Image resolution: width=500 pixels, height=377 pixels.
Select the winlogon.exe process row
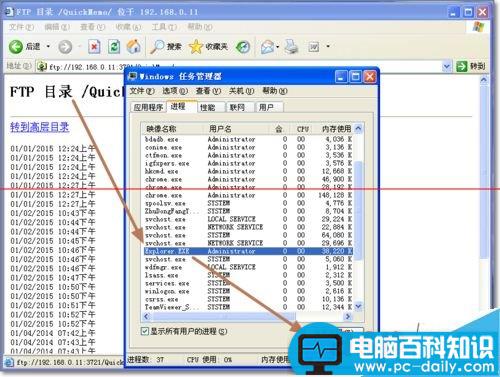pos(248,291)
